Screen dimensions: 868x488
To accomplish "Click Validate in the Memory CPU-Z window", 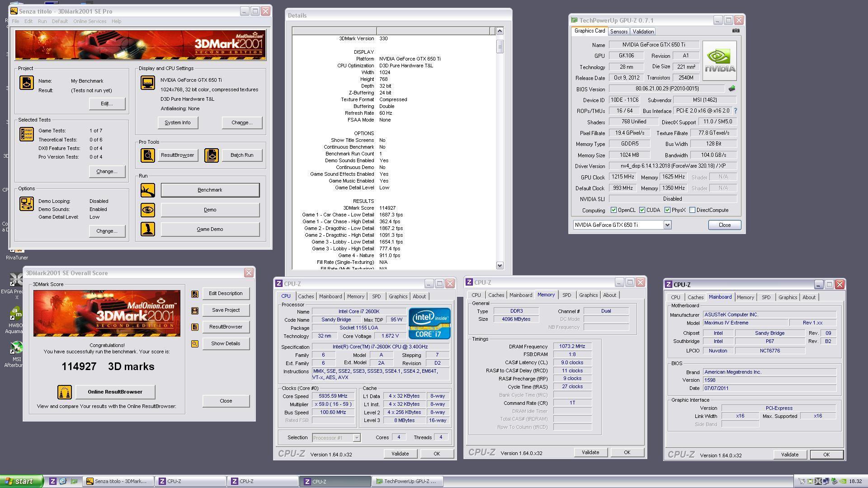I will pos(590,452).
